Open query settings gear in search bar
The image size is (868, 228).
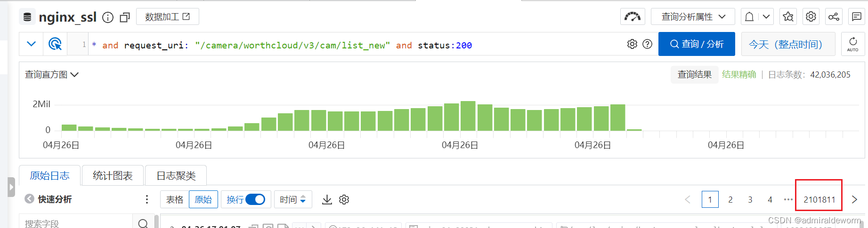[x=632, y=44]
